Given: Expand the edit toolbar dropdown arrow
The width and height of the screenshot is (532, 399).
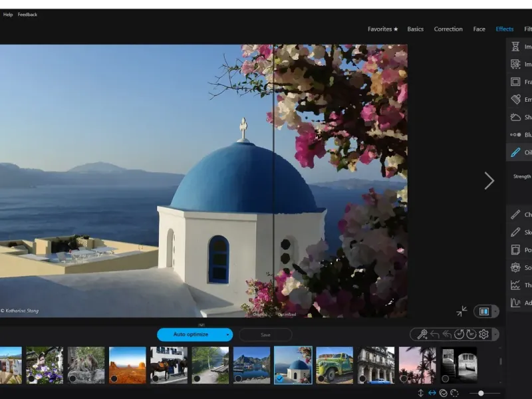Looking at the screenshot, I should tap(494, 334).
